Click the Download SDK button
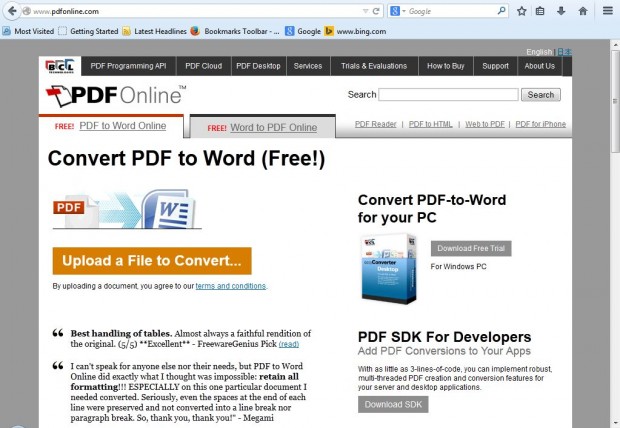This screenshot has height=428, width=620. (x=393, y=404)
